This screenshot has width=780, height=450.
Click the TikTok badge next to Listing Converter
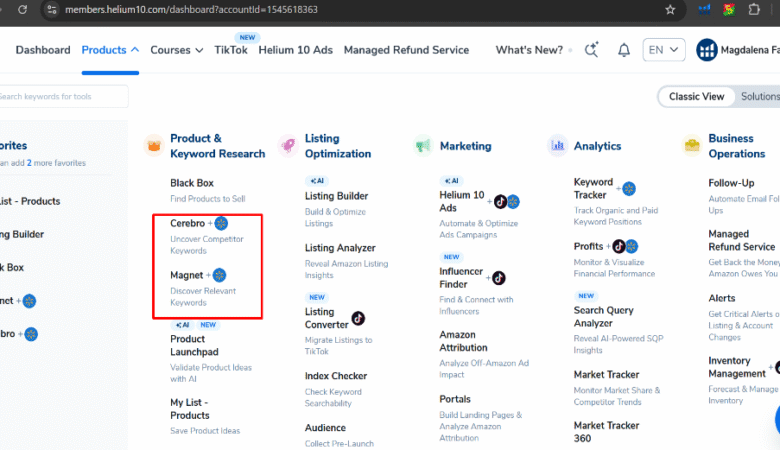coord(358,318)
